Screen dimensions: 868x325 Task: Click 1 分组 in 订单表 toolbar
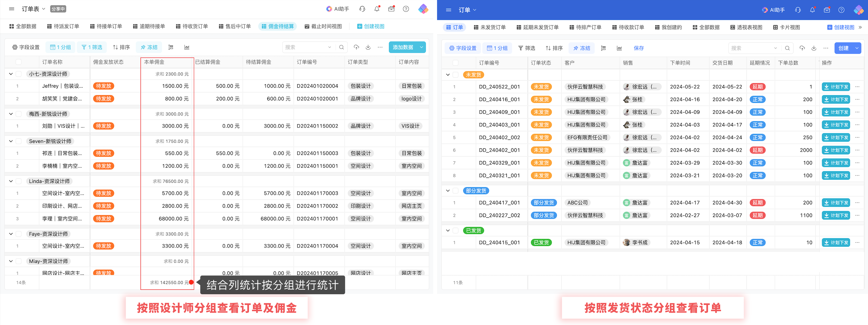[60, 48]
